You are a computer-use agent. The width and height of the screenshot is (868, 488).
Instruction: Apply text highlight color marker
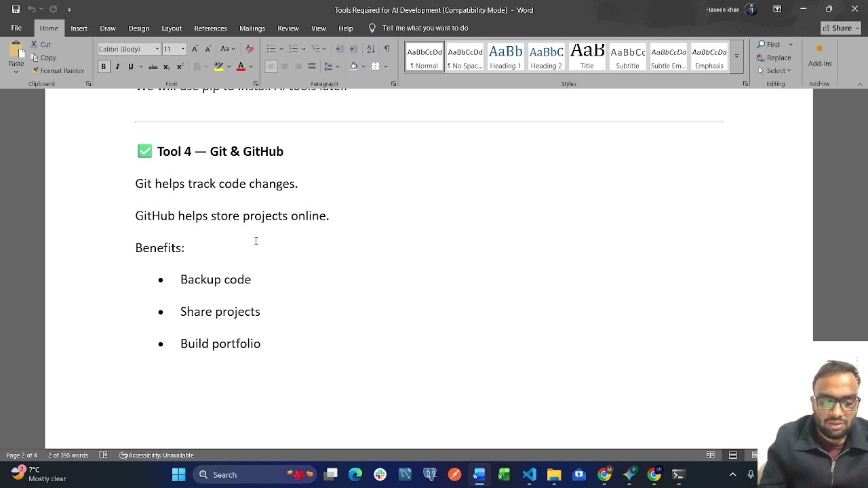click(218, 66)
